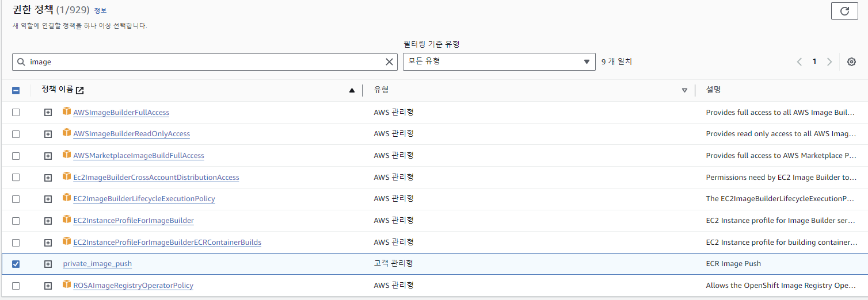Image resolution: width=868 pixels, height=300 pixels.
Task: Click AWSMarketplaceImageBuildFullAccess orange policy icon
Action: tap(67, 155)
